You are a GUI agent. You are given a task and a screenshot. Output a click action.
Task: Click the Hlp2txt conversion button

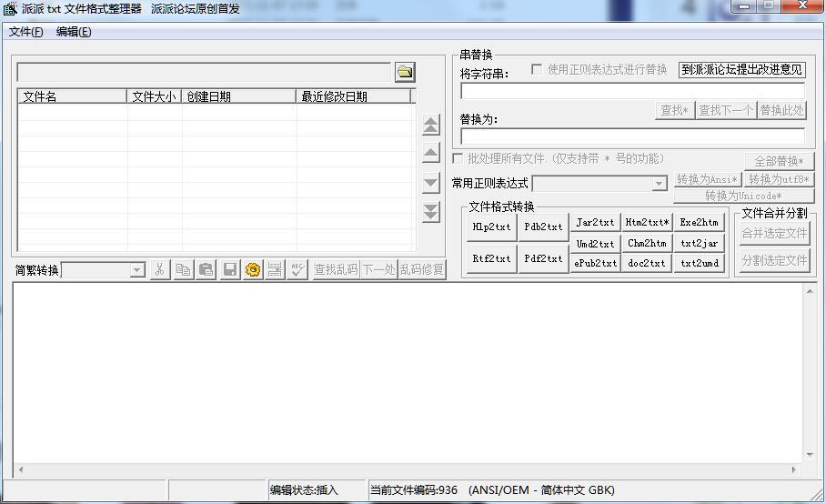pos(491,227)
